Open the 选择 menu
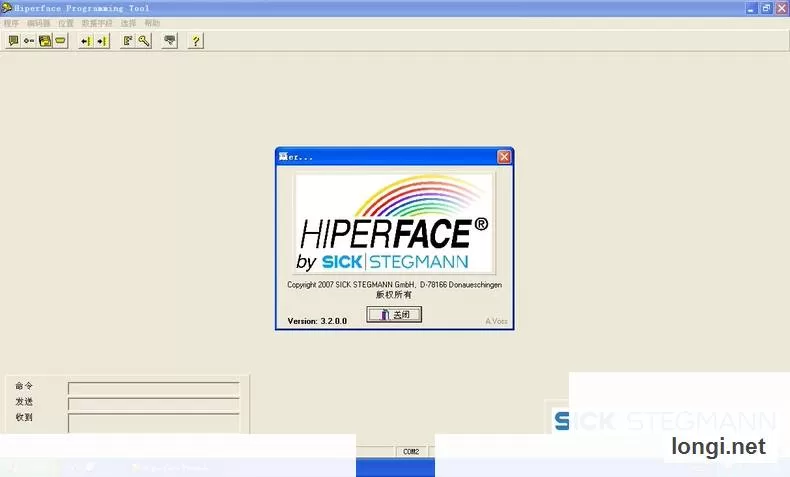This screenshot has width=790, height=477. tap(128, 23)
